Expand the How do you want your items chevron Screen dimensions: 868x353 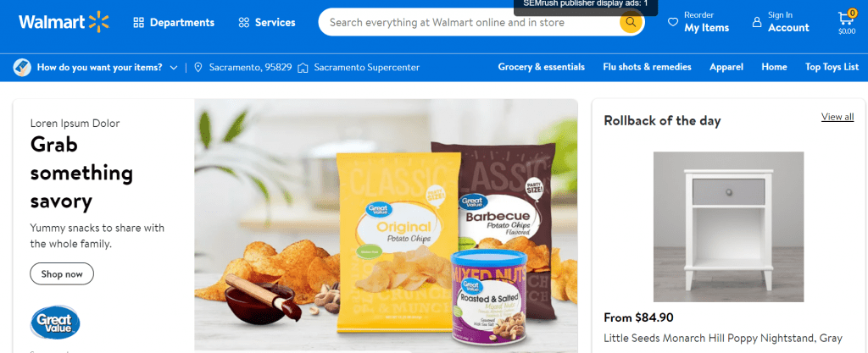point(174,68)
